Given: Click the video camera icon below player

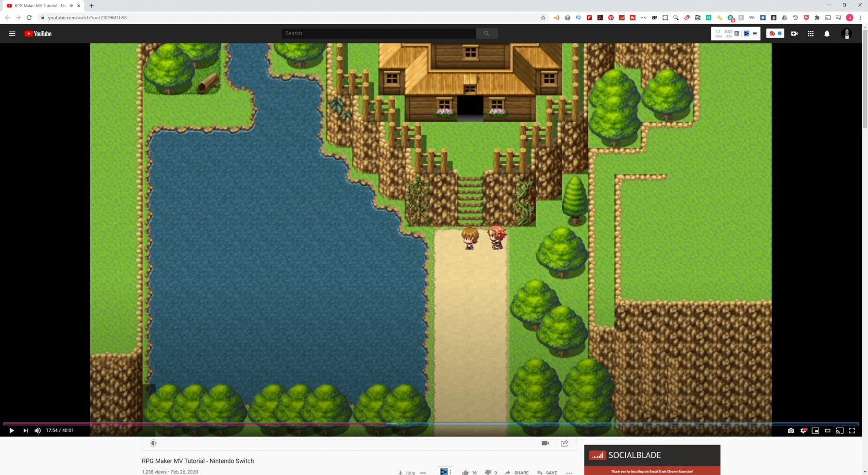Looking at the screenshot, I should (545, 443).
